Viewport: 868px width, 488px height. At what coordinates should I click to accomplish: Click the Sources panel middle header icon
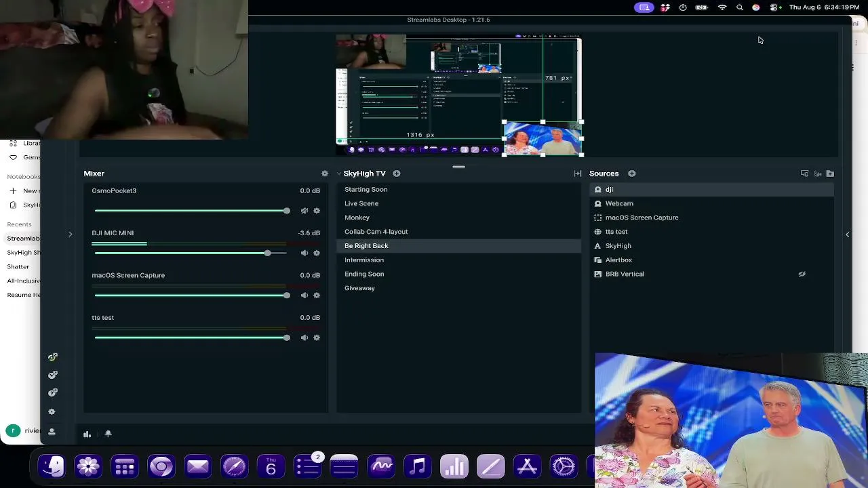pos(818,174)
